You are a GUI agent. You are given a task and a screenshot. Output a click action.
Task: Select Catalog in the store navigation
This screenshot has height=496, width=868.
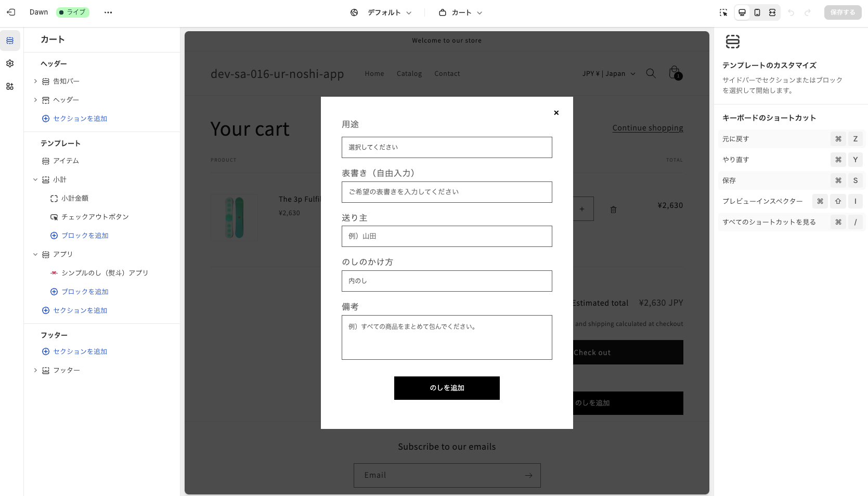coord(409,73)
